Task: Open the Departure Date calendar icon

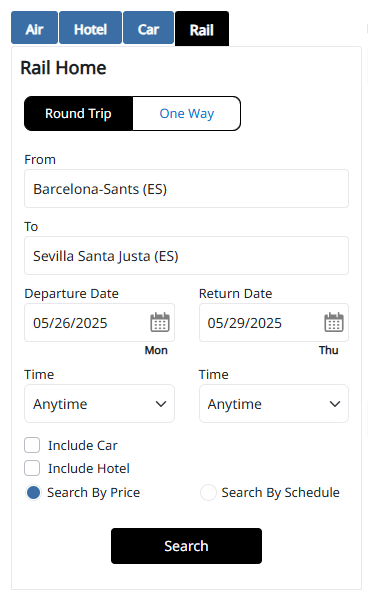Action: tap(160, 322)
